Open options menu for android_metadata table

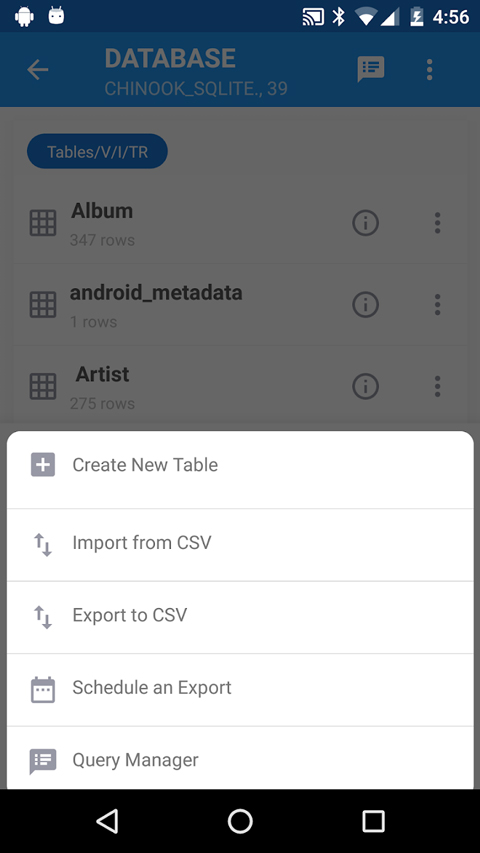[438, 305]
